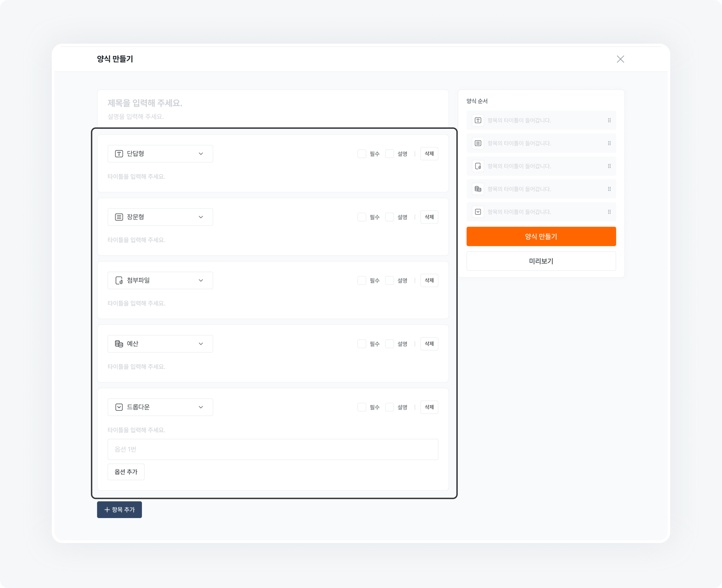This screenshot has height=588, width=722.
Task: Click the T icon in the 양식 순서 panel
Action: (x=477, y=120)
